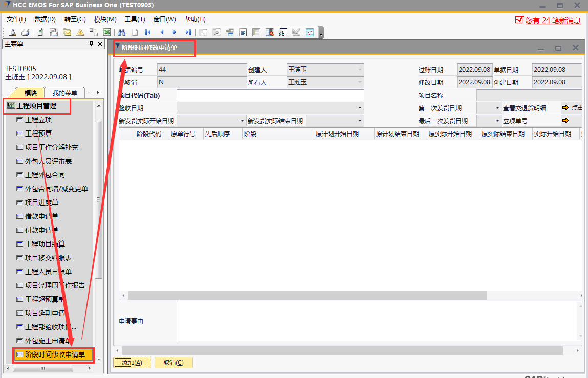Click the print preview toolbar icon

point(12,32)
